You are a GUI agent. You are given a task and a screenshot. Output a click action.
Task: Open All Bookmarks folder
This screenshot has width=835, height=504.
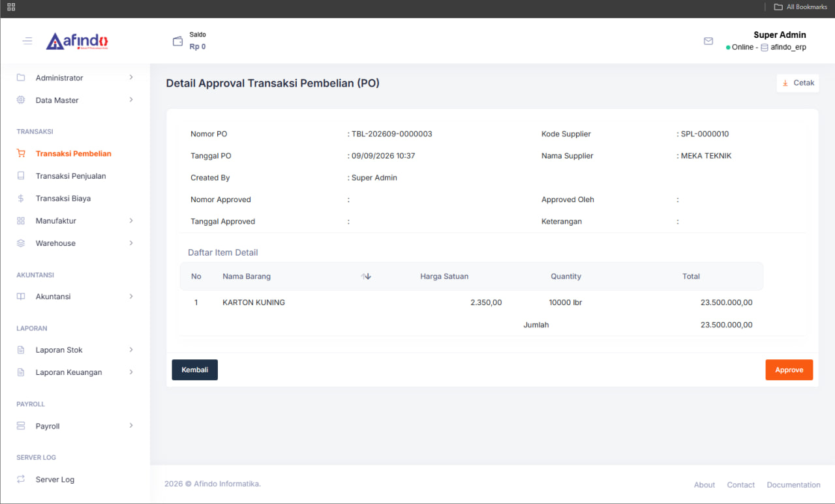[x=800, y=7]
